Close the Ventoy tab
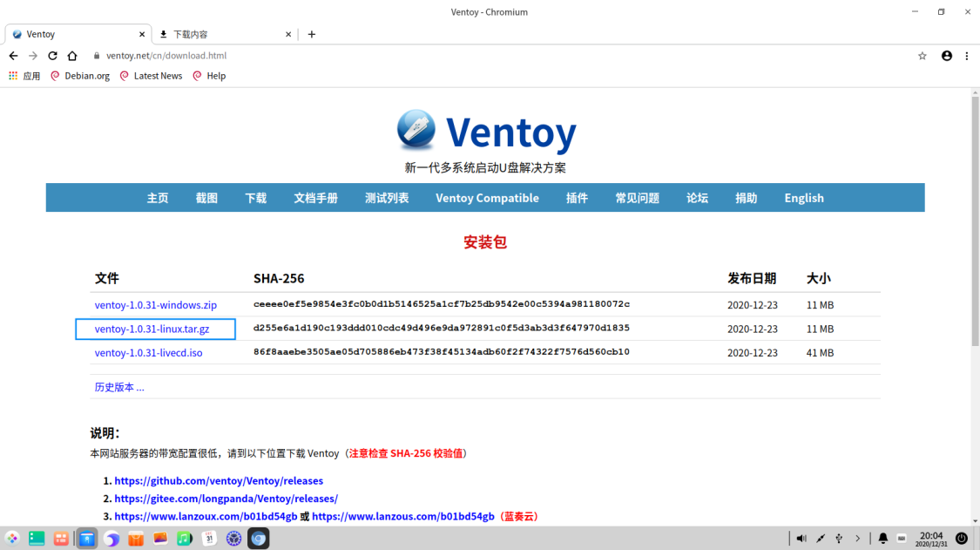The image size is (980, 550). click(142, 34)
